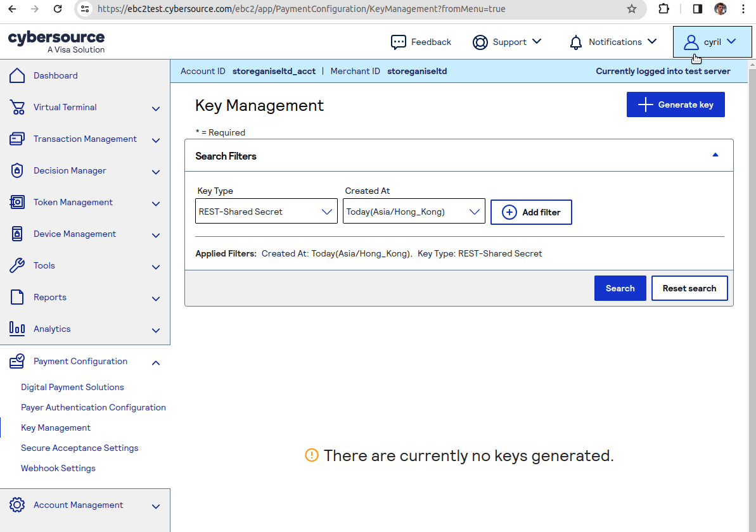Click the browser address bar URL
This screenshot has height=532, width=756.
coord(302,9)
